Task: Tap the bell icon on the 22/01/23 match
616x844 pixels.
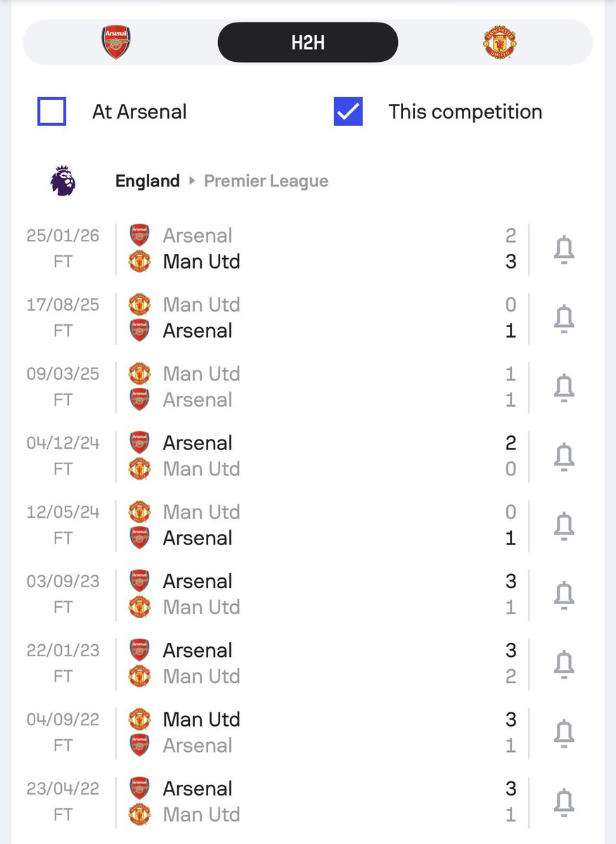Action: coord(564,663)
